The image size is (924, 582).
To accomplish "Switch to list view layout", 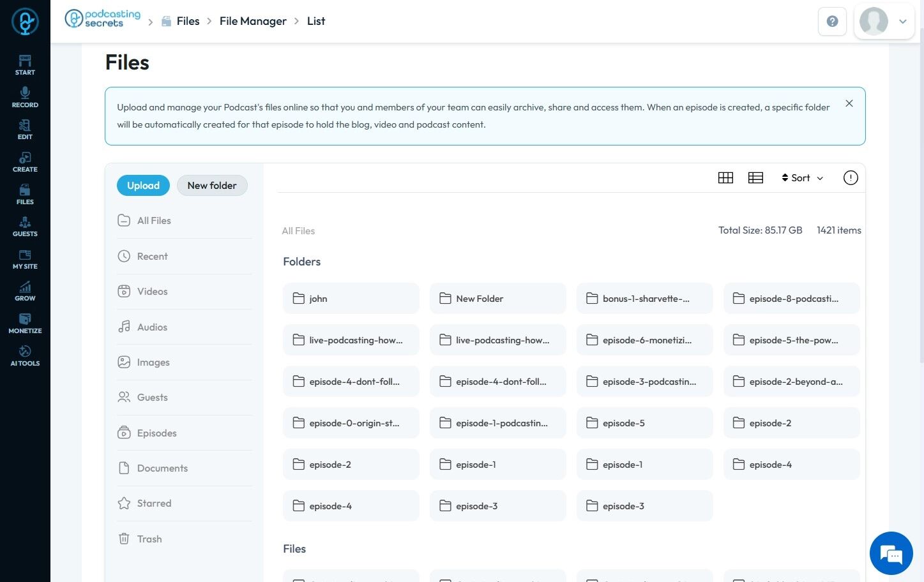I will pyautogui.click(x=755, y=178).
